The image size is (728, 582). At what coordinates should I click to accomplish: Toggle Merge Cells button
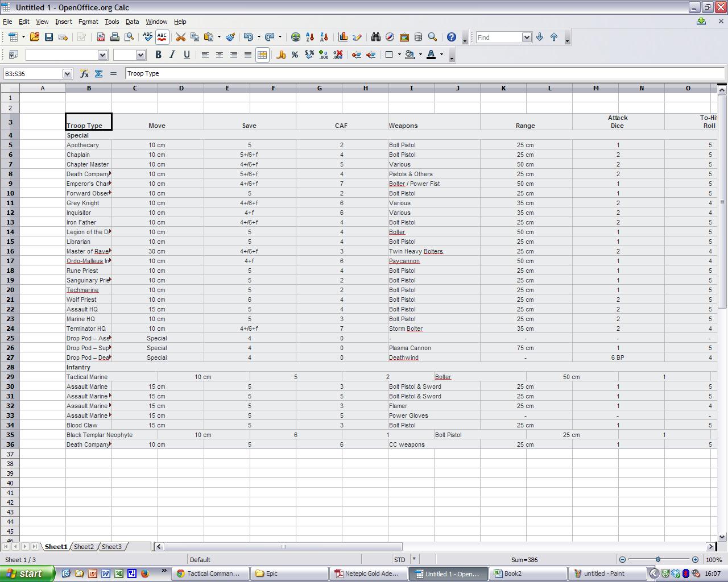click(262, 55)
